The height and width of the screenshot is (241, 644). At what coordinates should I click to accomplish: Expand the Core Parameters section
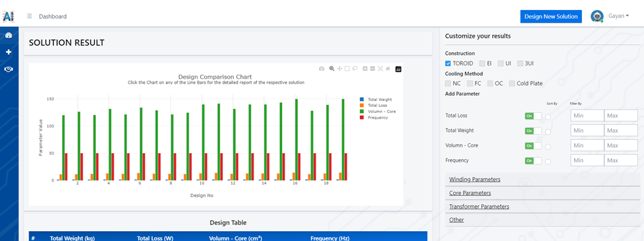(x=470, y=193)
